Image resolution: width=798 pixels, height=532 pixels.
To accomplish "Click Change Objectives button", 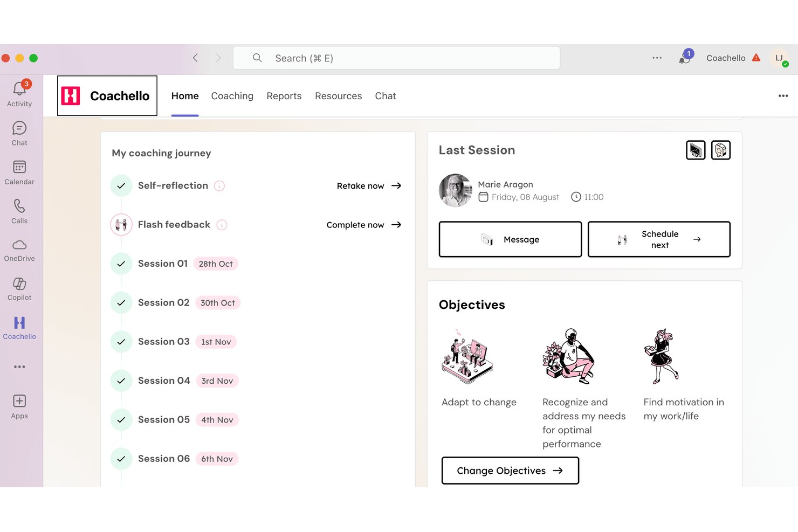I will (x=510, y=471).
